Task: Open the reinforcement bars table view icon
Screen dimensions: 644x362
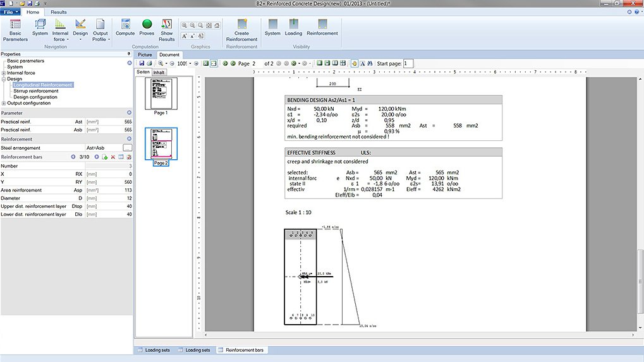Action: (121, 157)
